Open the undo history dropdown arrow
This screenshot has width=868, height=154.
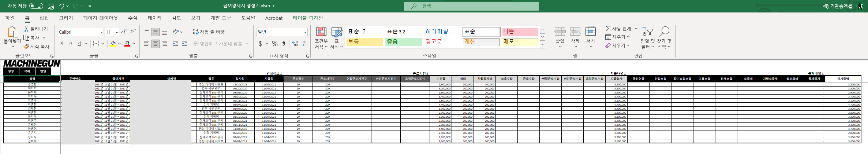68,6
